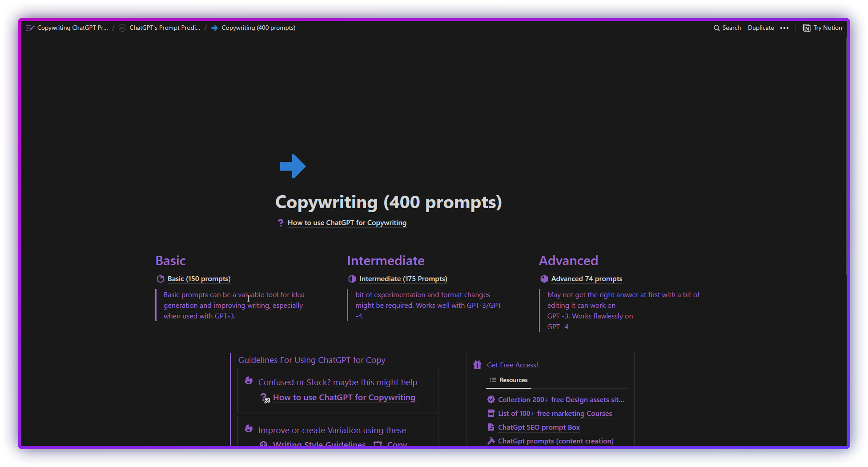The height and width of the screenshot is (467, 868).
Task: Click the pencil-lines icon in the breadcrumb
Action: [30, 28]
